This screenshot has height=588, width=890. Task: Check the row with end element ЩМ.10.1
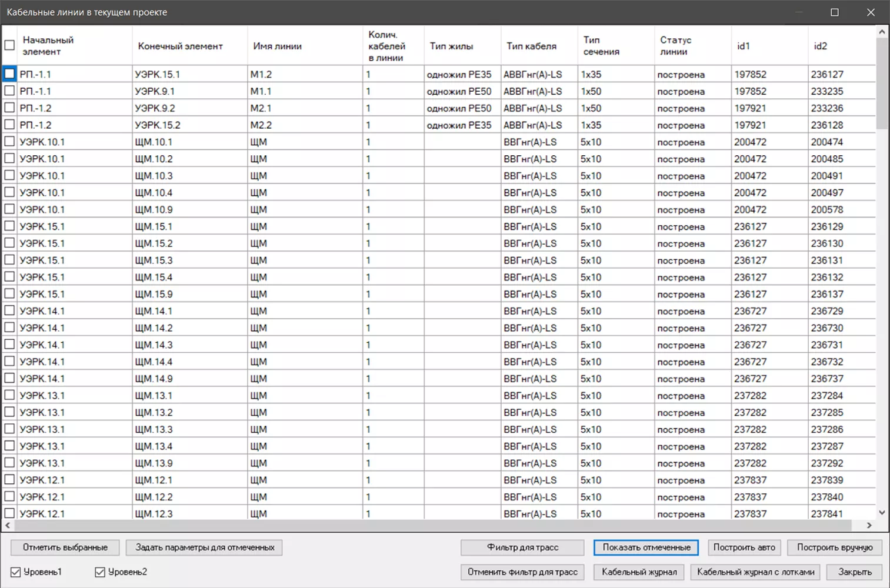coord(9,142)
